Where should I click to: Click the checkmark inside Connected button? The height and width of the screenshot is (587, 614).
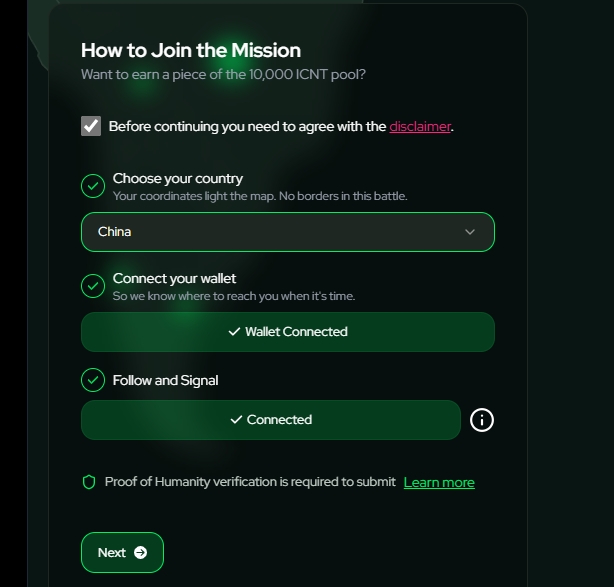(236, 420)
